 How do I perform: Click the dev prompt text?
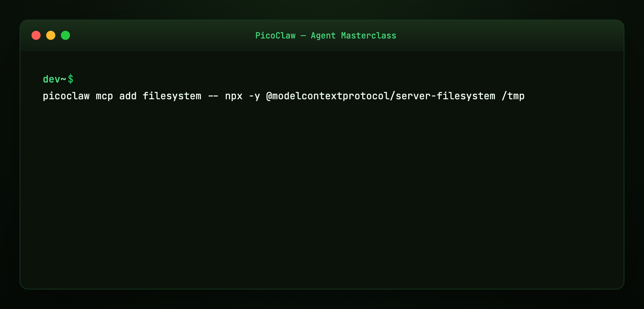click(51, 79)
